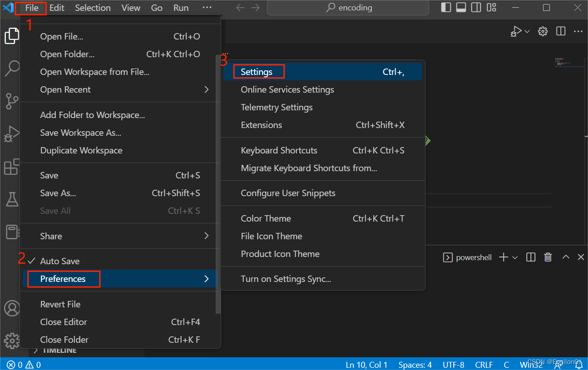Click the VS Code logo icon

(8, 8)
